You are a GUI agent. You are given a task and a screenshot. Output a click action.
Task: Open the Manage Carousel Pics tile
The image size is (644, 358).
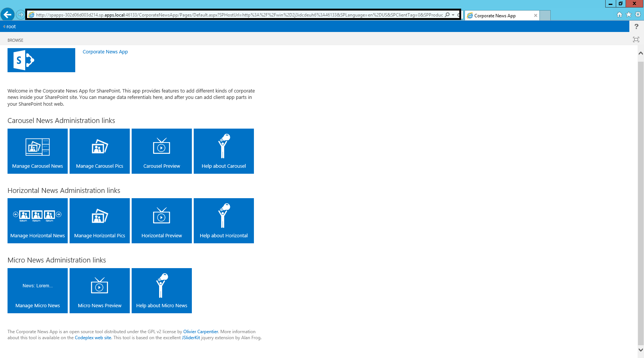pos(100,151)
